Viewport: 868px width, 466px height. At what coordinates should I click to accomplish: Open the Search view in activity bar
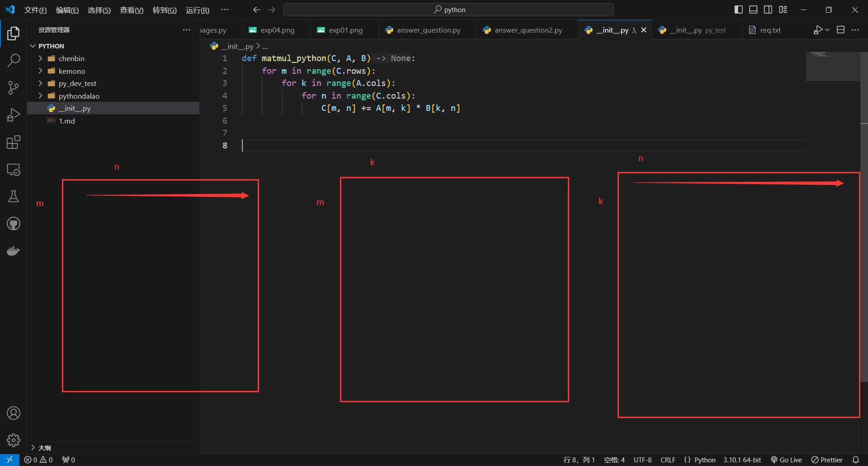point(14,60)
